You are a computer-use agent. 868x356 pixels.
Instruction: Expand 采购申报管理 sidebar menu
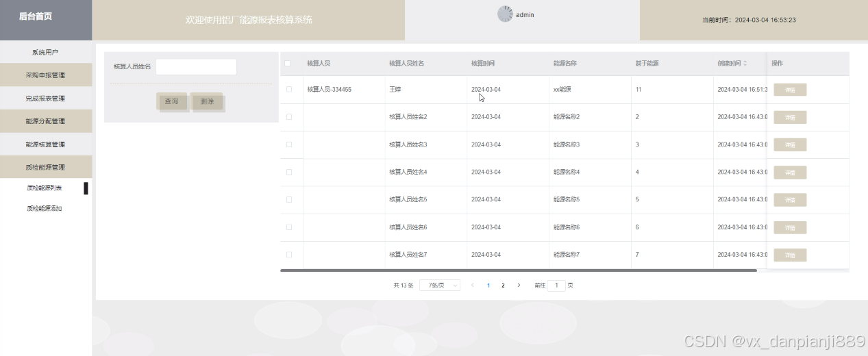coord(46,75)
